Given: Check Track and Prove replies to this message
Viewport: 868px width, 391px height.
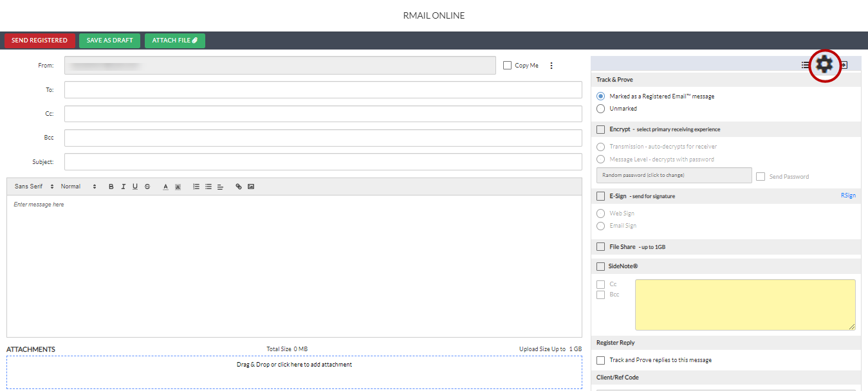Looking at the screenshot, I should [x=601, y=360].
